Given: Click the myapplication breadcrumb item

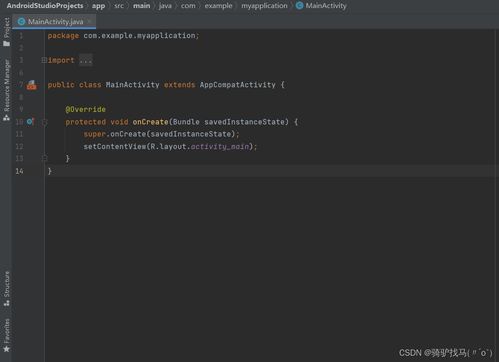Looking at the screenshot, I should click(264, 6).
